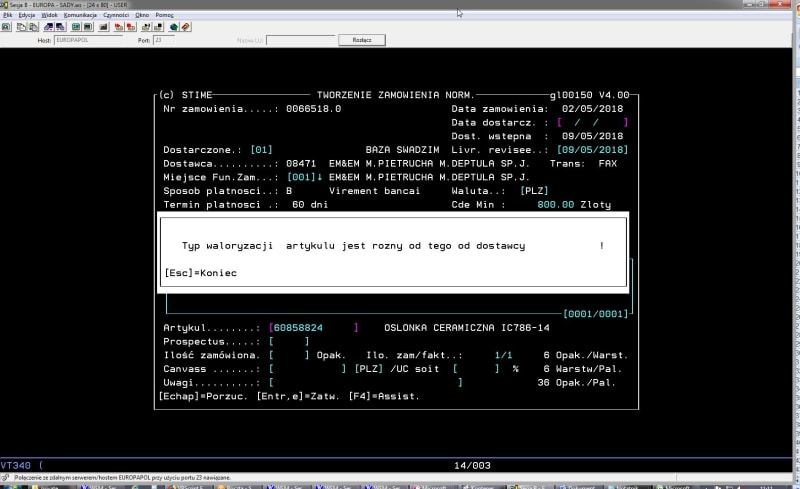Click the percent entry field after 'soit'
This screenshot has height=489, width=800.
[476, 369]
